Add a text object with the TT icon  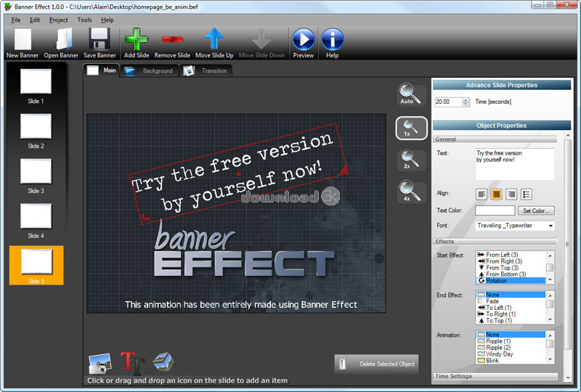tap(130, 363)
